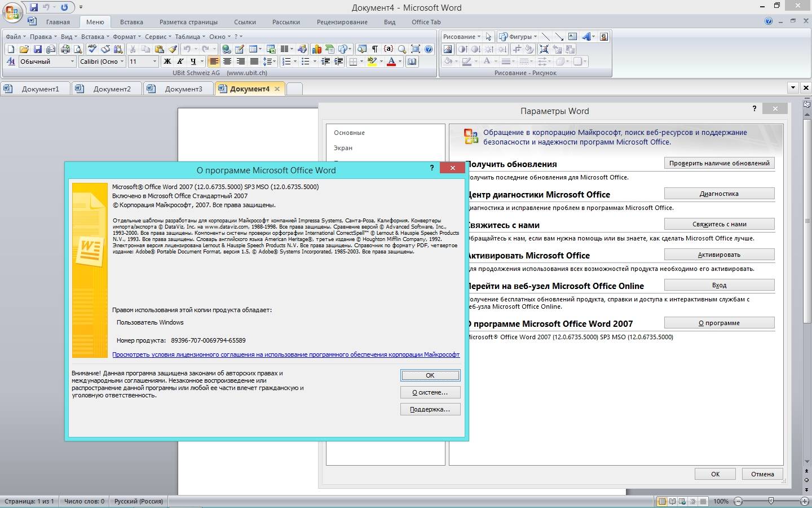Select the Arrow drawing tool
The width and height of the screenshot is (812, 508).
click(x=559, y=37)
